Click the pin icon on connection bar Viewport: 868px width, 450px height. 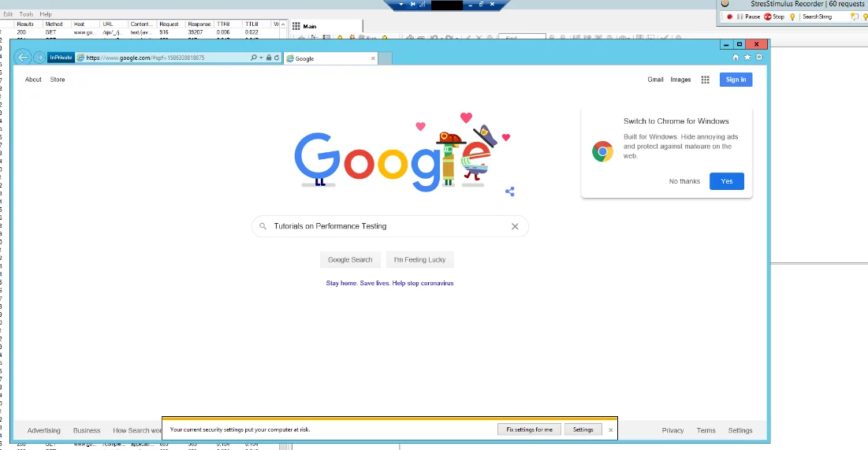(412, 5)
